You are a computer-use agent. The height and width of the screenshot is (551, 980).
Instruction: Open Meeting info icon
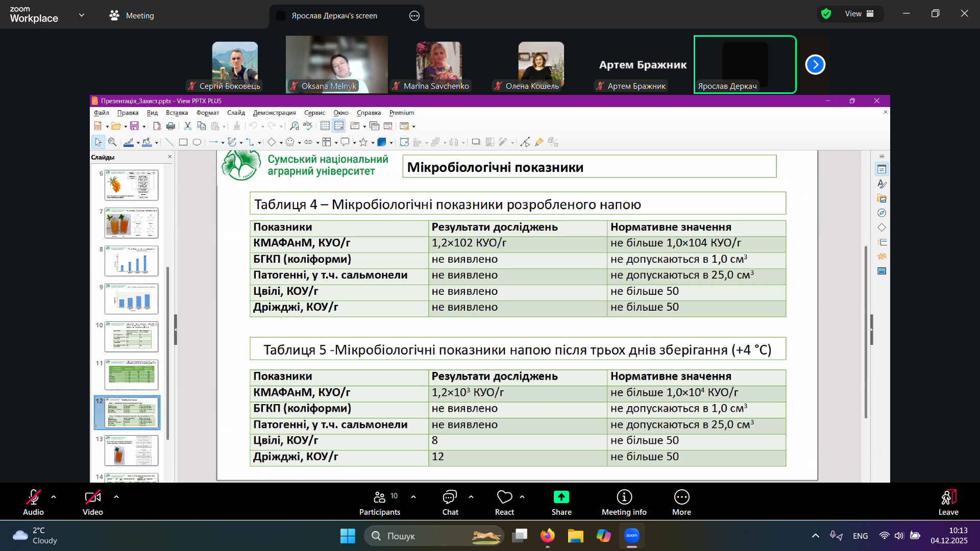(x=624, y=497)
